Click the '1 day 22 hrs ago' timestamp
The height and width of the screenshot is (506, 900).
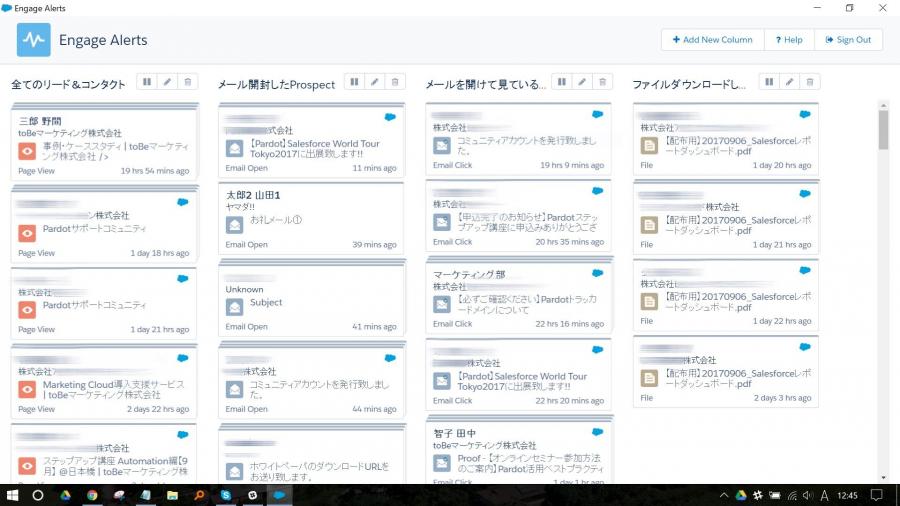pyautogui.click(x=782, y=321)
